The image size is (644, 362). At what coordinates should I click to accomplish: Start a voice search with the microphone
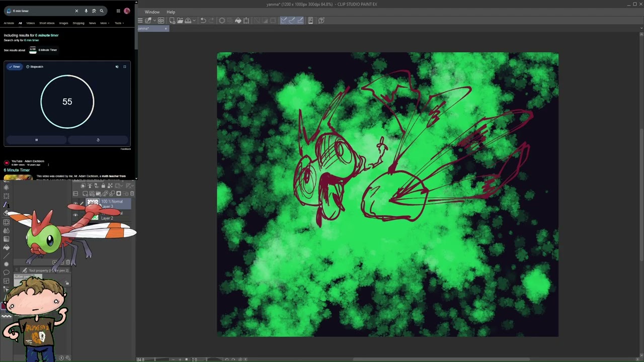point(86,11)
